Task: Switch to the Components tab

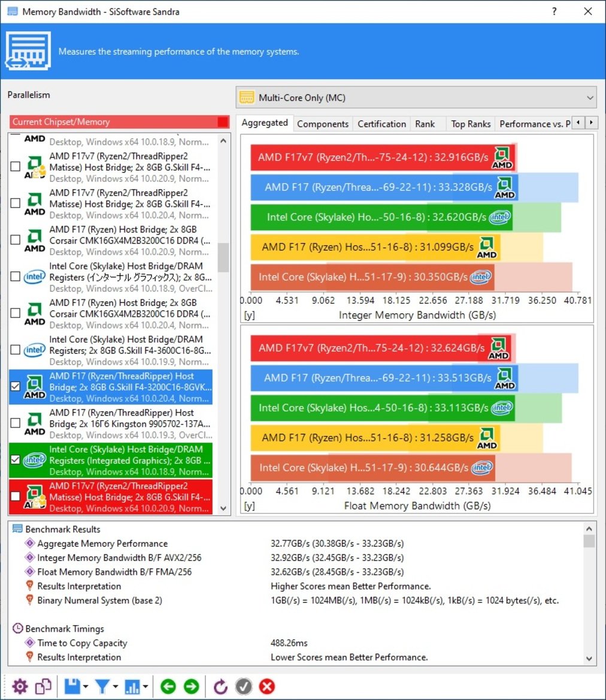Action: [323, 124]
